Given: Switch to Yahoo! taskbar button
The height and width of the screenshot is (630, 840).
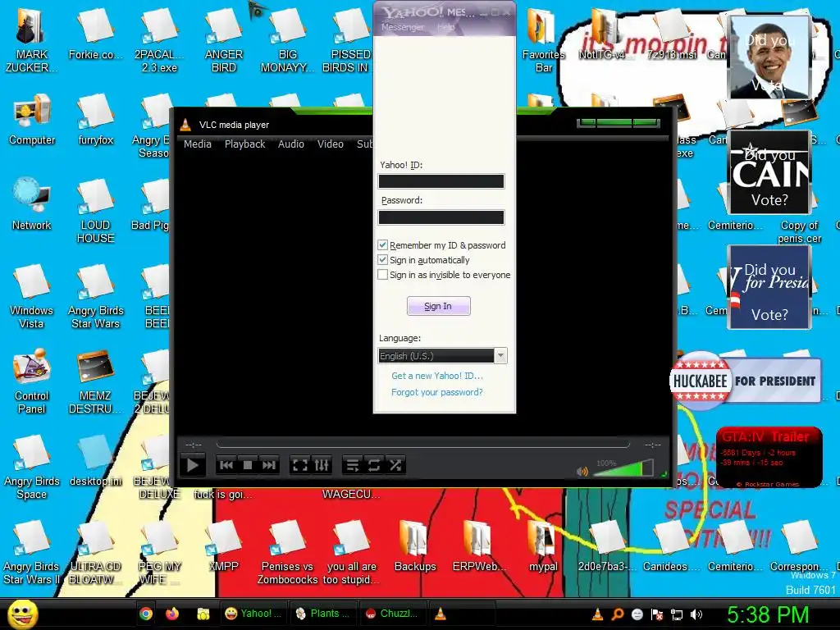Looking at the screenshot, I should tap(253, 614).
